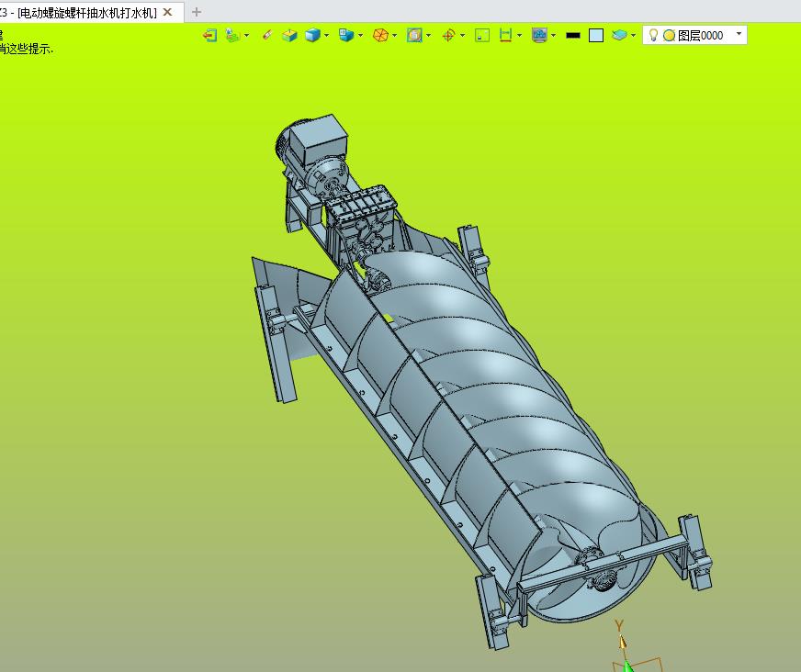The image size is (801, 672).
Task: Click the orange faceted mesh icon
Action: click(380, 35)
